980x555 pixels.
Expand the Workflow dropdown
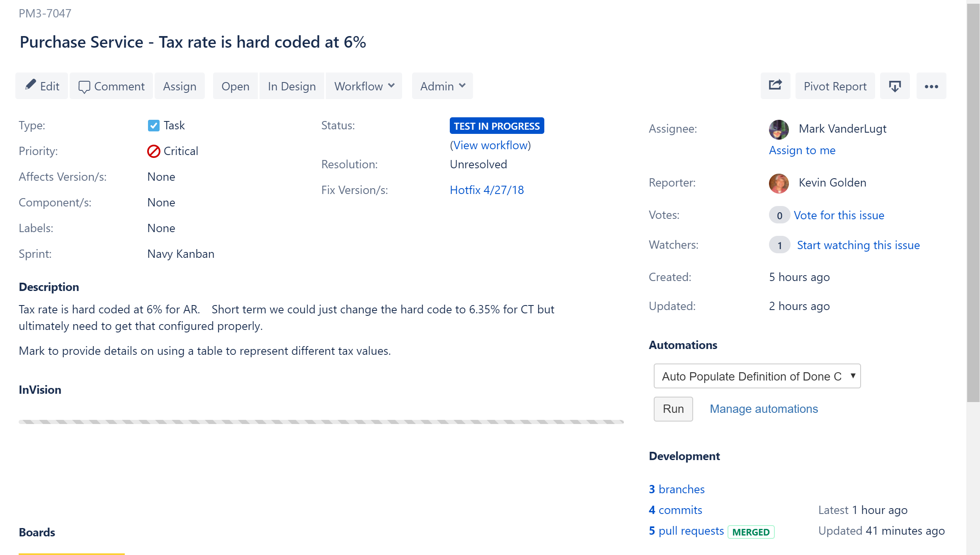364,86
